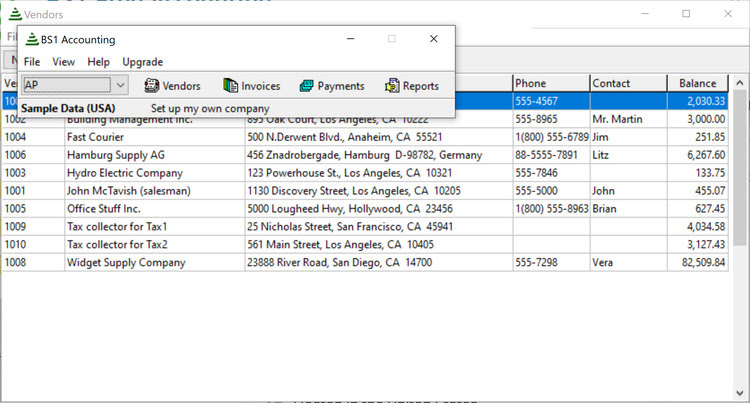This screenshot has width=750, height=403.
Task: Open the File menu in BS1 Accounting
Action: point(32,62)
